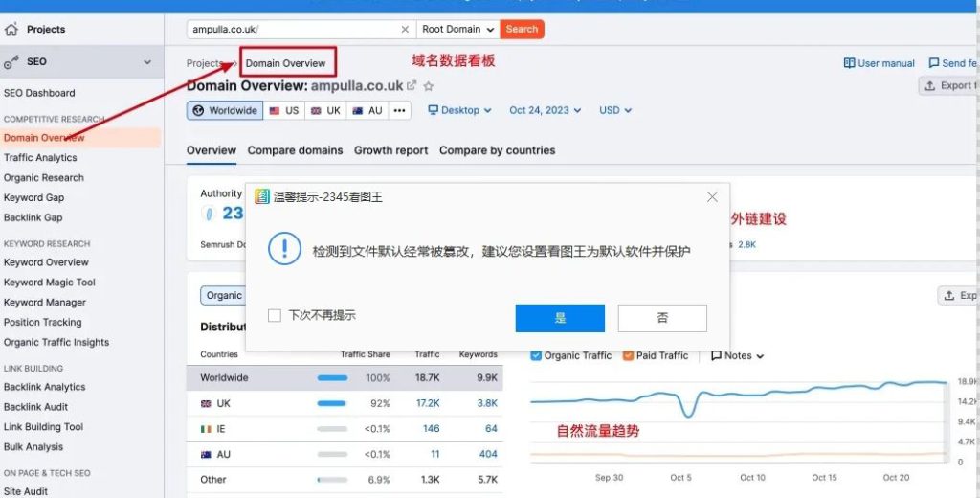The height and width of the screenshot is (498, 980).
Task: Star the domain as favorite
Action: (x=428, y=85)
